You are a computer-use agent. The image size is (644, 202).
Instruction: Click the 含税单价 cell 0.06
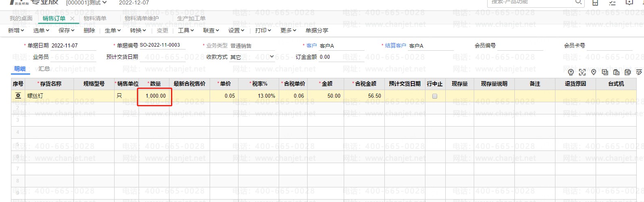[x=293, y=96]
